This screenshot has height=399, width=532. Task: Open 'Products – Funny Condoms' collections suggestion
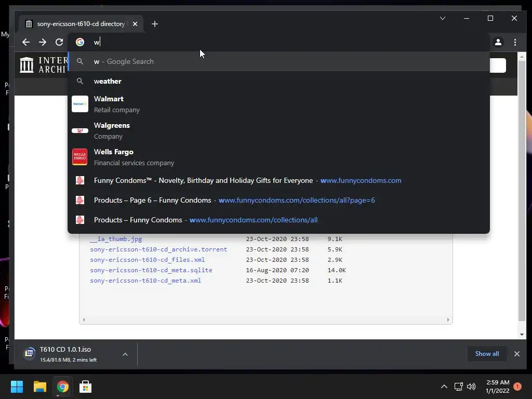tap(279, 220)
